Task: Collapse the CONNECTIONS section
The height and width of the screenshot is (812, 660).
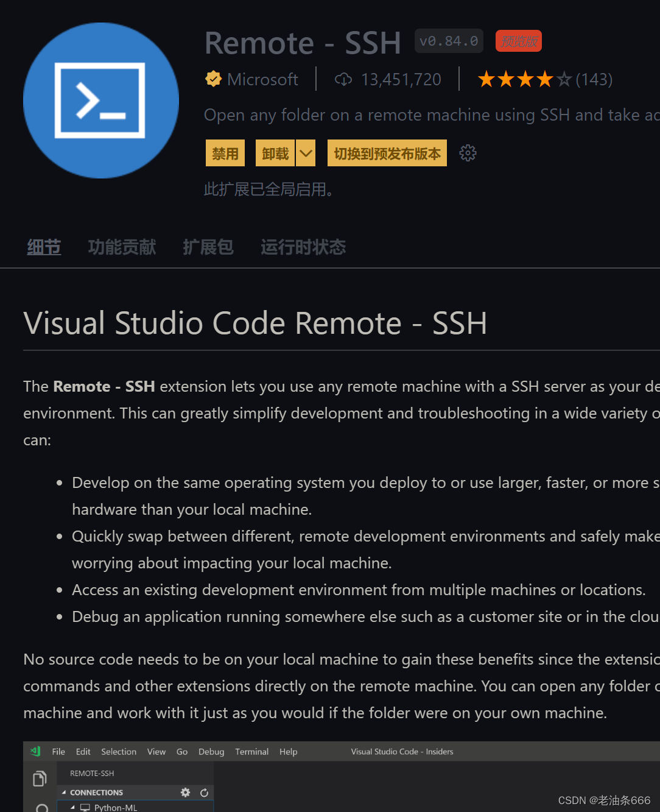Action: [64, 791]
